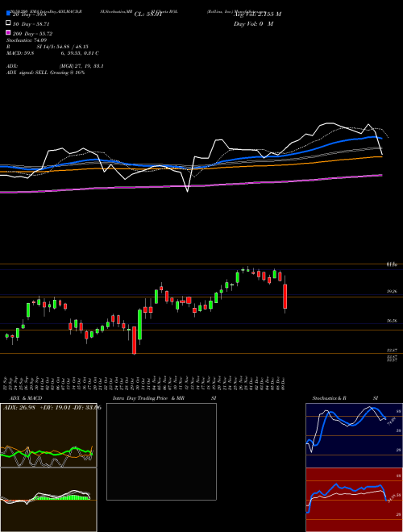Select the '50 Day - 58.71' legend text
This screenshot has height=532, width=403.
click(31, 24)
